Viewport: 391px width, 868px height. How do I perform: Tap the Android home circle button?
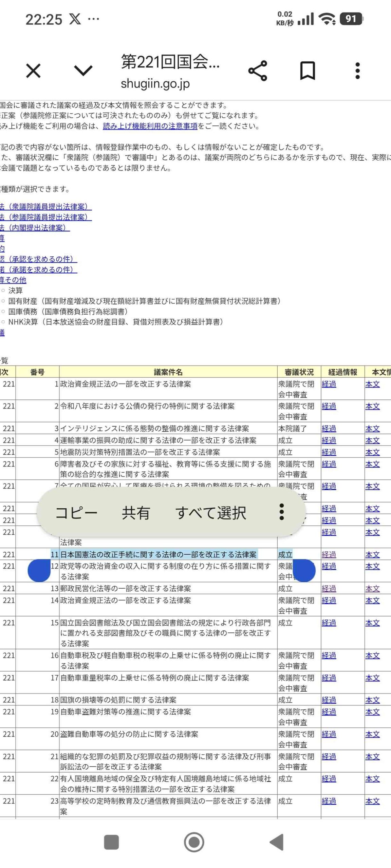pos(194,842)
